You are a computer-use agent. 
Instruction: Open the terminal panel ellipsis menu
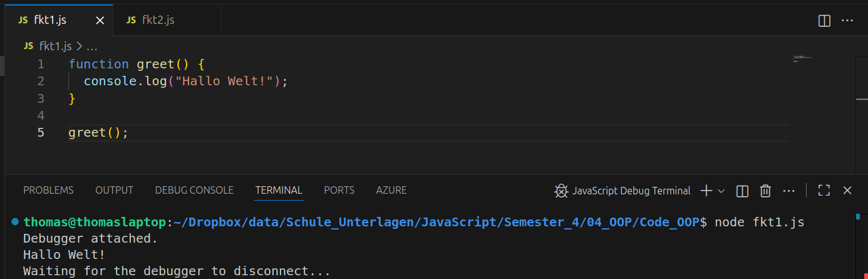[x=788, y=191]
